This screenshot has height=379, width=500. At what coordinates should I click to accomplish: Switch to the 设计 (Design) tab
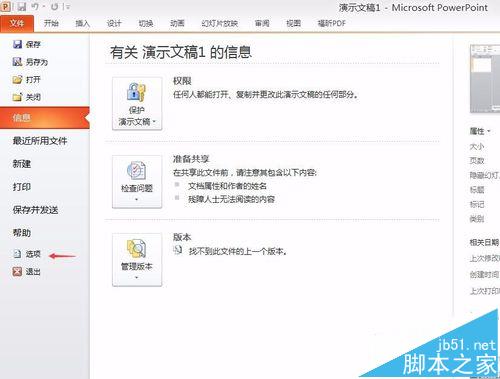click(114, 23)
